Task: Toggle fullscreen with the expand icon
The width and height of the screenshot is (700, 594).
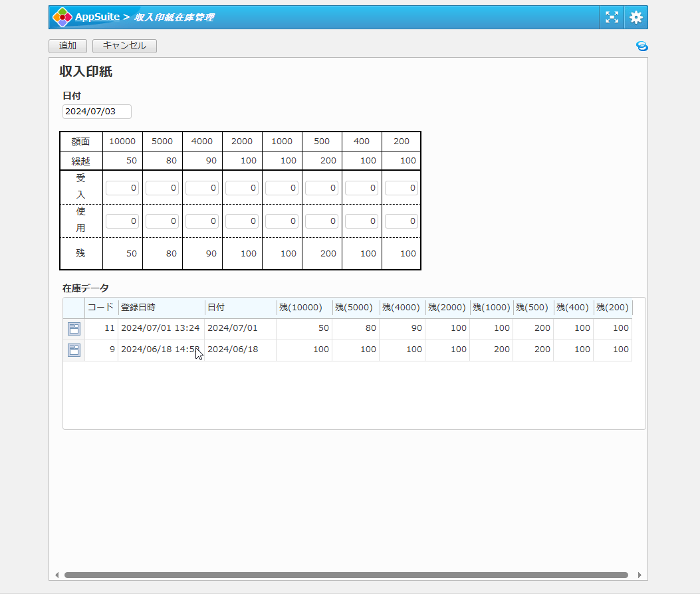Action: (612, 17)
